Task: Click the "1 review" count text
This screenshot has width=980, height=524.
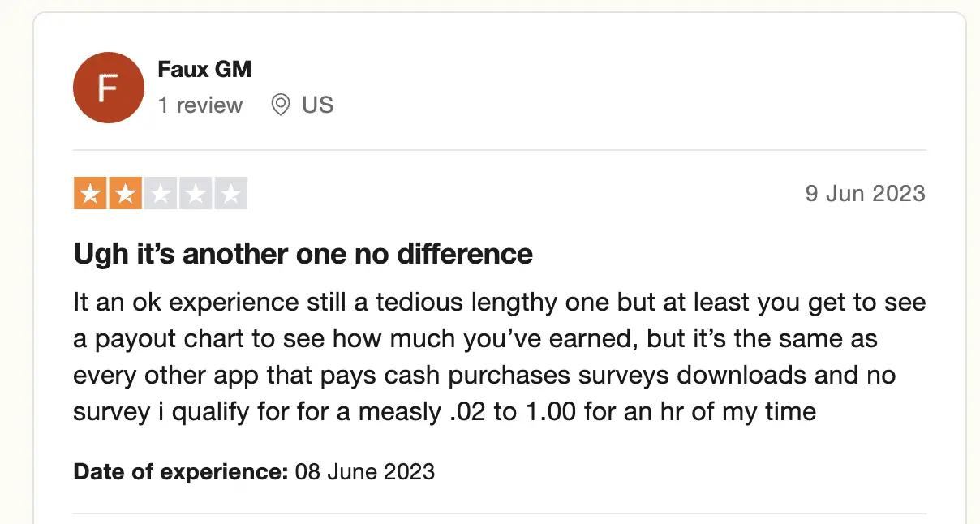Action: coord(200,105)
